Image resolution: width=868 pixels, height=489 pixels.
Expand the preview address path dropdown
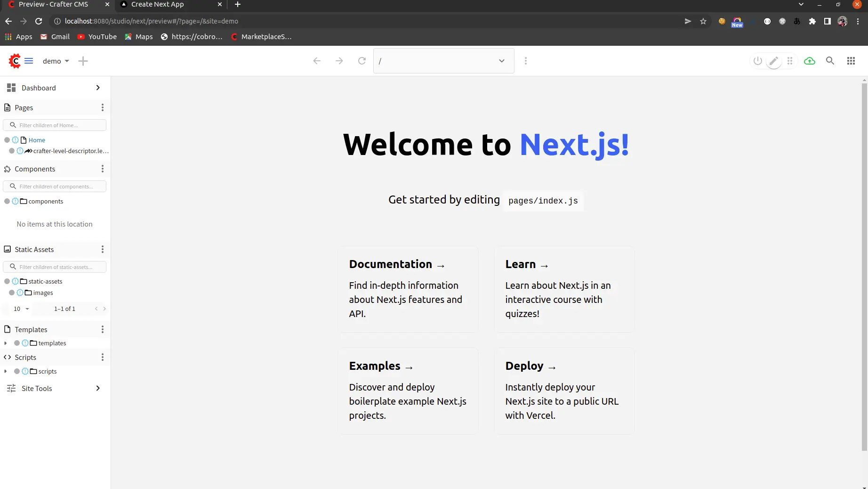click(x=501, y=61)
